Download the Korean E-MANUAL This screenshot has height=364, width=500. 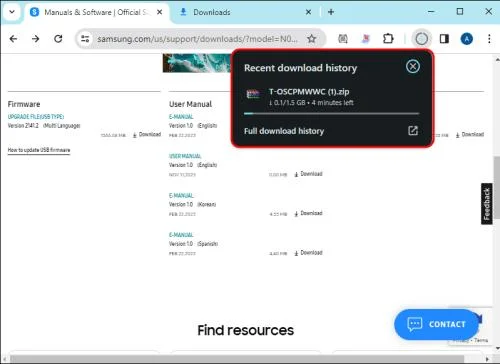(308, 213)
